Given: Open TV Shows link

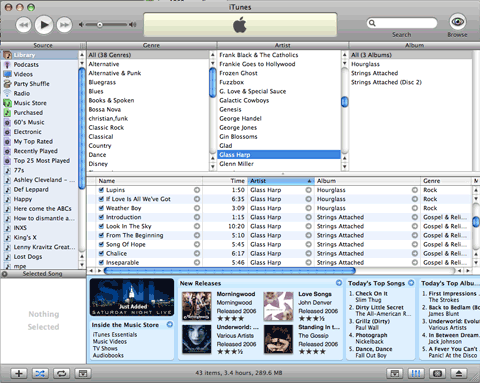Looking at the screenshot, I should (x=105, y=348).
